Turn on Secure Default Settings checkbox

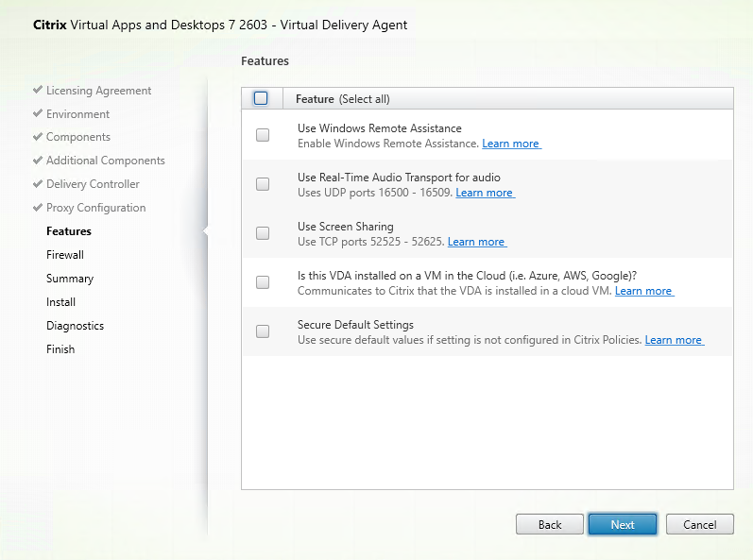coord(263,331)
